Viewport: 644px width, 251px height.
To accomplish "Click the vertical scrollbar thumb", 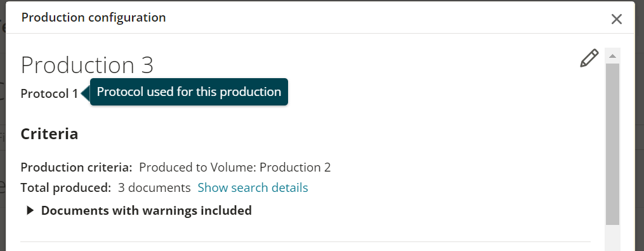I will tap(612, 144).
